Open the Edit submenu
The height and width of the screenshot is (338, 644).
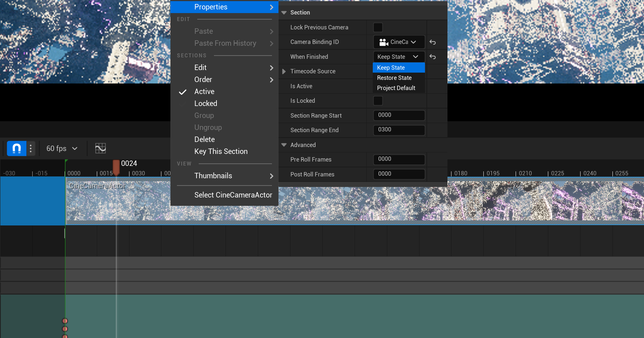coord(224,68)
